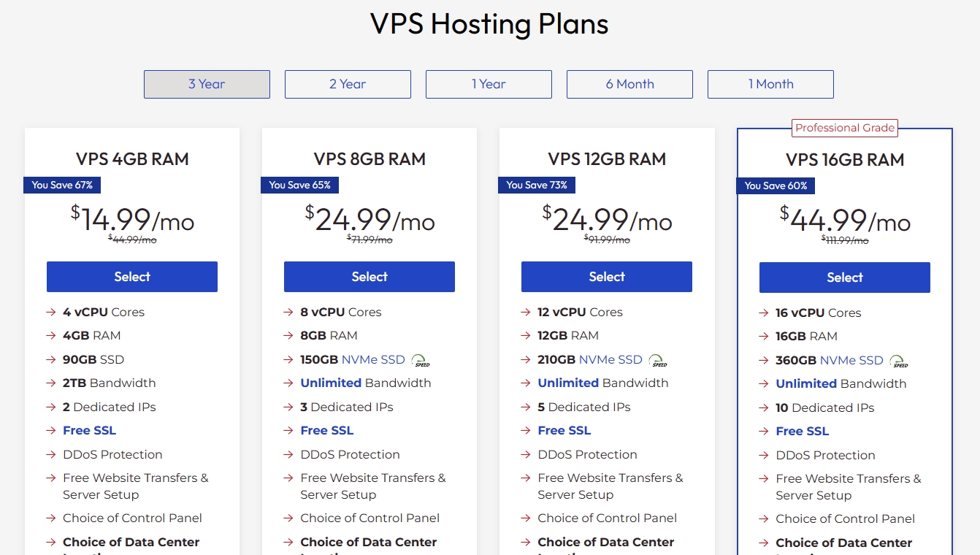
Task: Choose the 1 Year billing period
Action: [489, 84]
